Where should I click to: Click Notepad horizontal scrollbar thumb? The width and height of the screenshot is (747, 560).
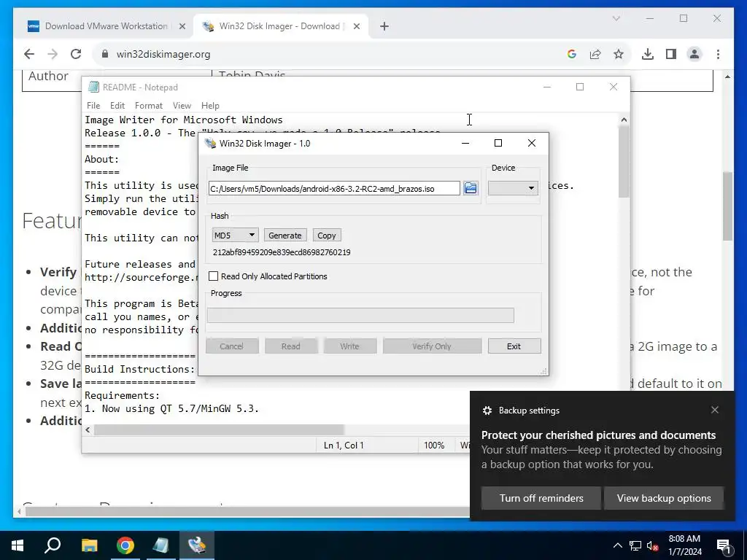click(x=219, y=430)
